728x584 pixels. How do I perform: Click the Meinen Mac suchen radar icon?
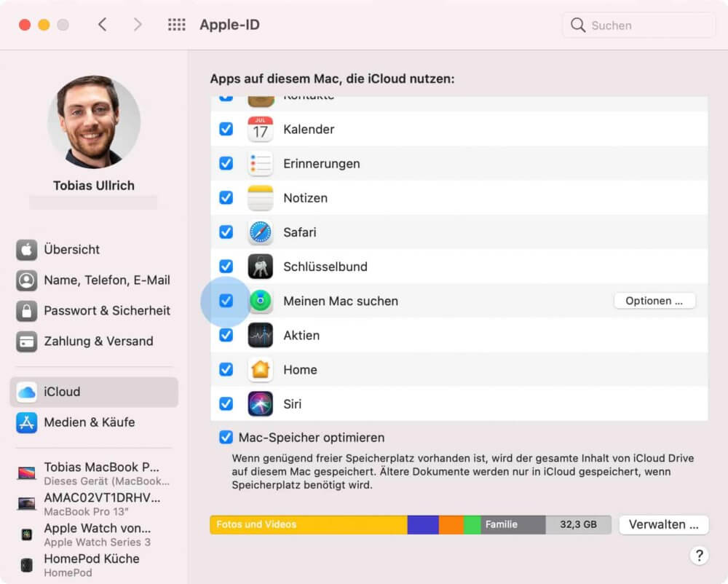tap(260, 301)
